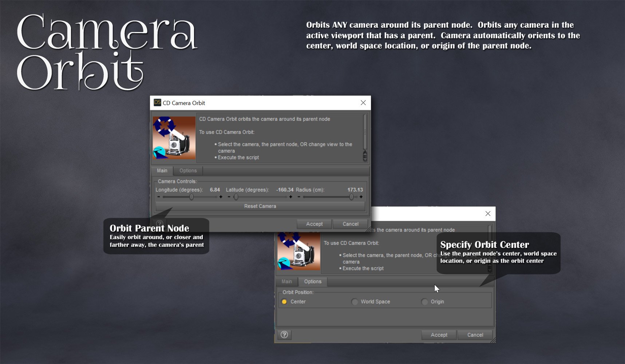Viewport: 625px width, 364px height.
Task: Open help via the question mark icon
Action: [159, 223]
